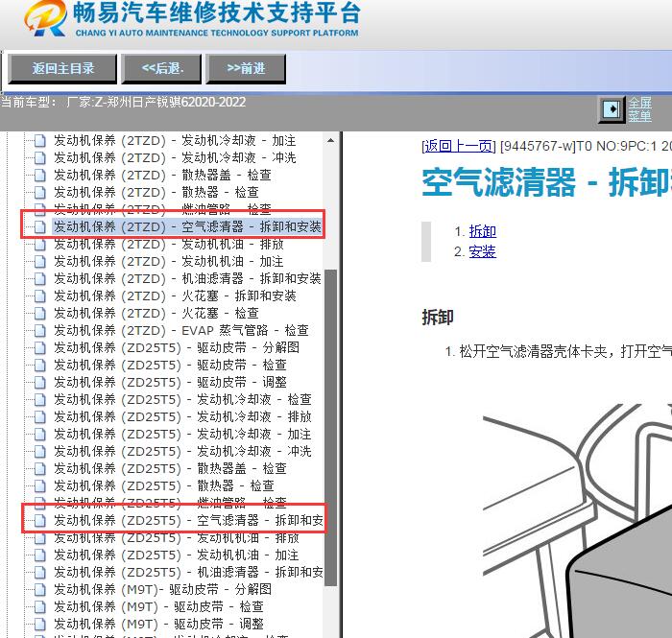
Task: Click page icon beside ZD25T5 驱动皮带 - 分解图
Action: [40, 347]
